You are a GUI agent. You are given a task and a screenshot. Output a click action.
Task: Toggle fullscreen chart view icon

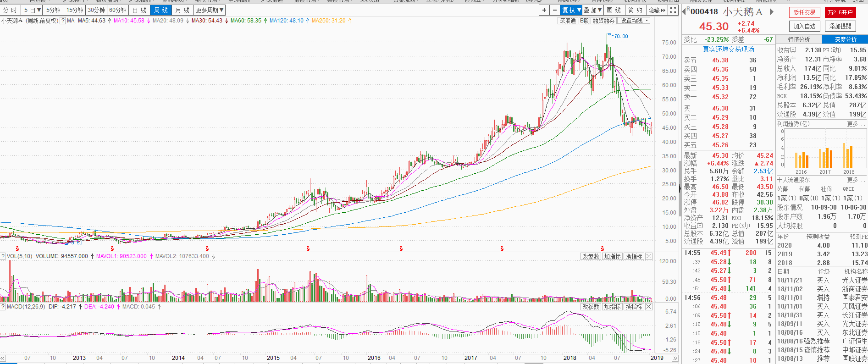(x=673, y=10)
